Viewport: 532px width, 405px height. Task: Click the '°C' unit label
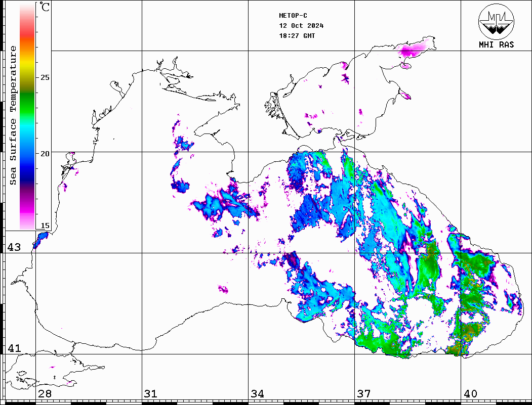point(45,7)
